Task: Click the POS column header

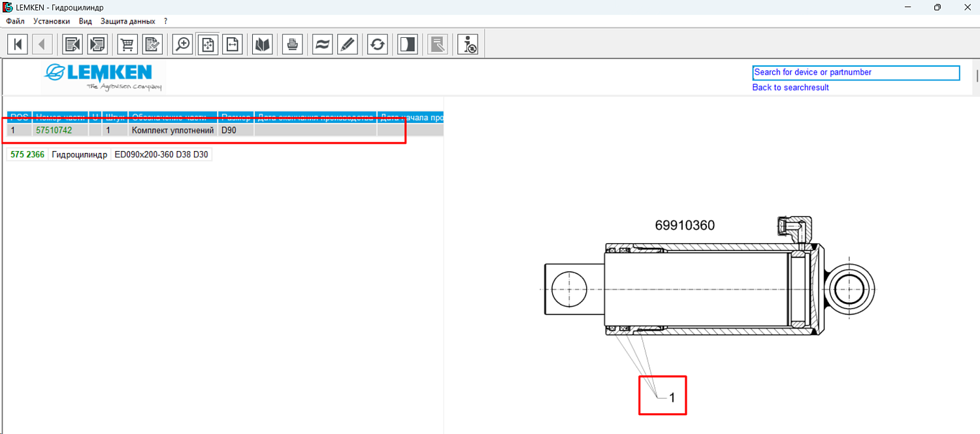Action: tap(20, 118)
